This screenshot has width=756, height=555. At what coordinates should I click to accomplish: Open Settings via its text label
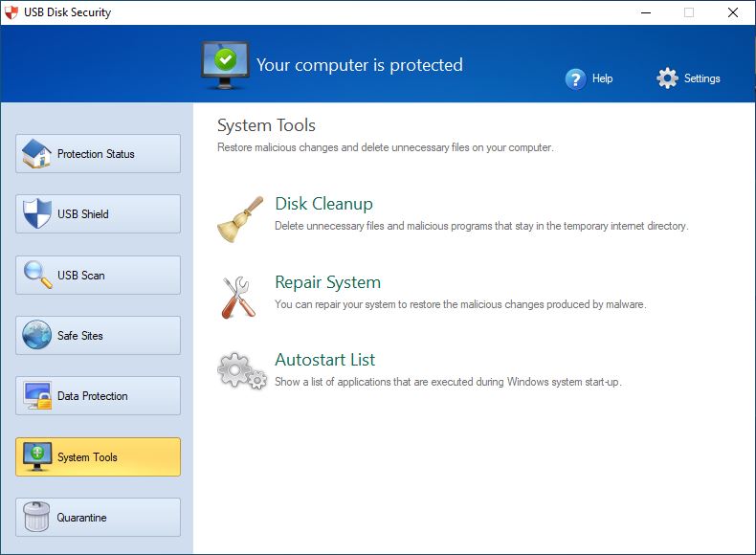click(702, 78)
